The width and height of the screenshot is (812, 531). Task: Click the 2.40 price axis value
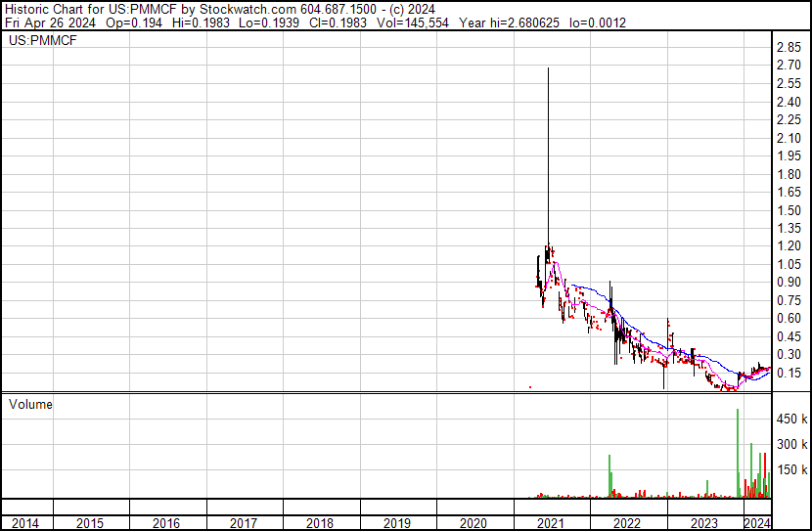click(789, 102)
